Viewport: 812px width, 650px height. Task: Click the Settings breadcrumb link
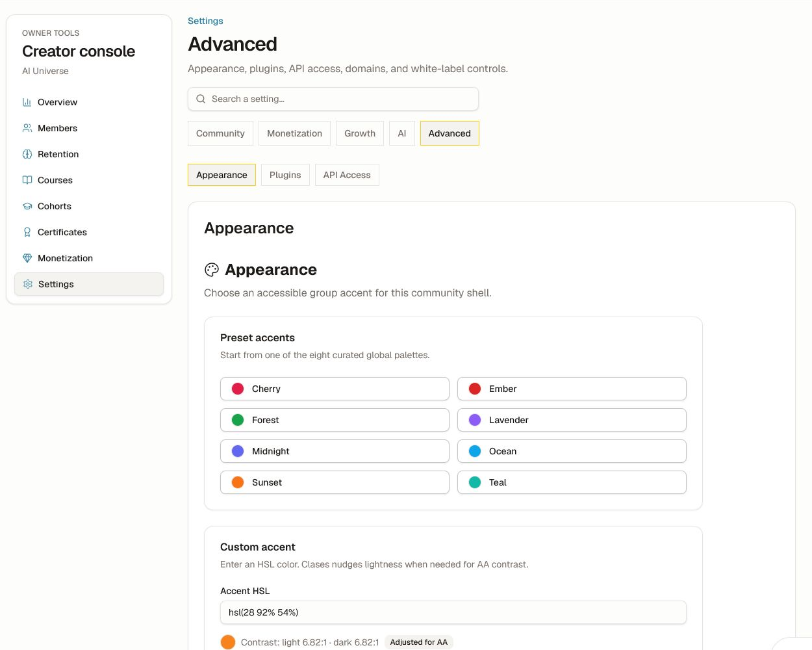[205, 21]
